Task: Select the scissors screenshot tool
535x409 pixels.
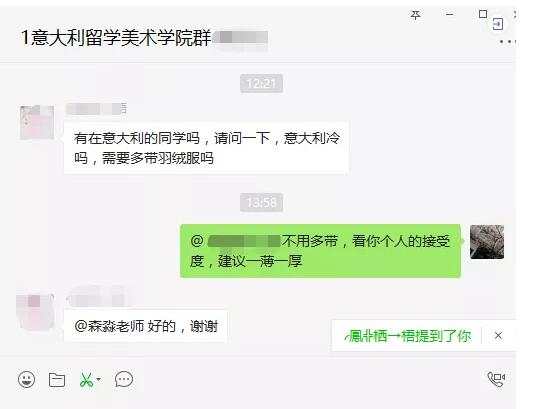Action: 86,380
